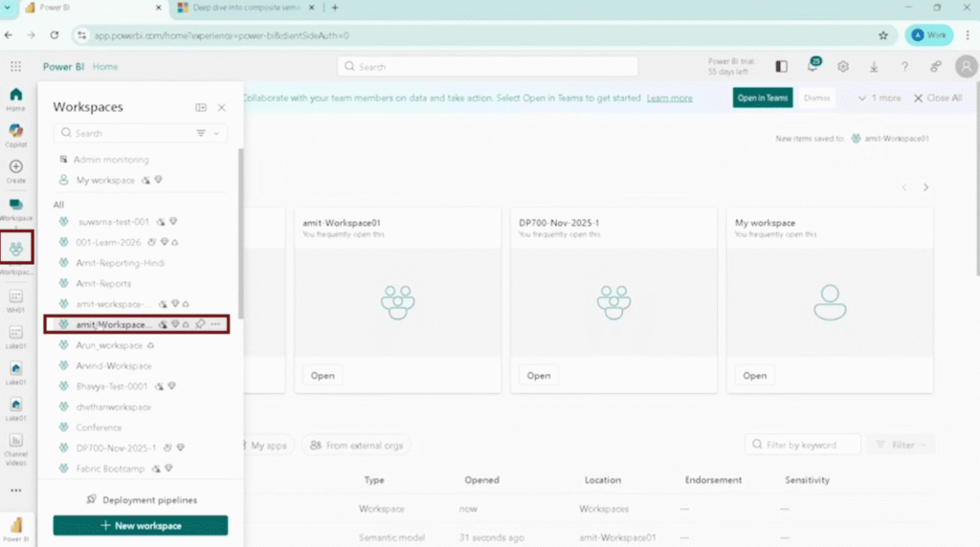Screen dimensions: 980x547
Task: Open the My workspace card
Action: 754,375
